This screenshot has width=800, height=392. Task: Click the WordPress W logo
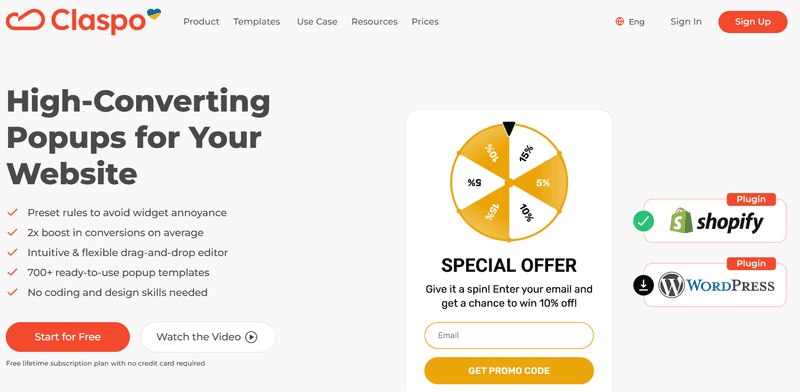[671, 285]
